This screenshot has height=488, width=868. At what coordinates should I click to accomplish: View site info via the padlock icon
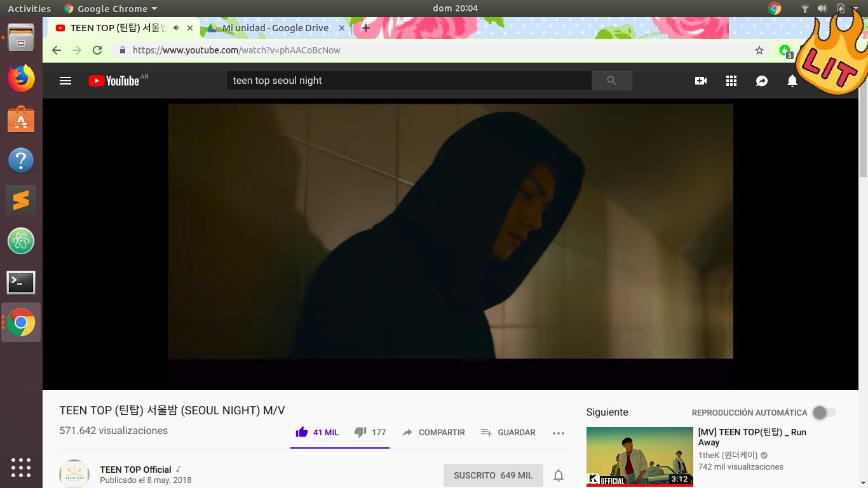[x=123, y=50]
